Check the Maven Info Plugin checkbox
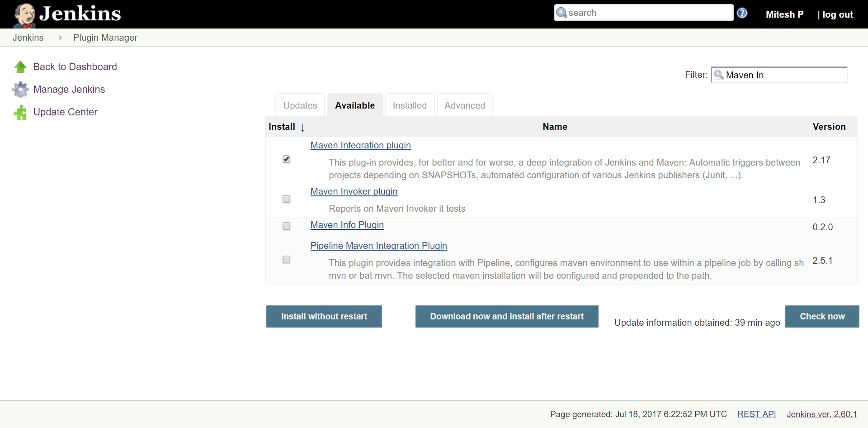This screenshot has width=868, height=428. tap(286, 226)
